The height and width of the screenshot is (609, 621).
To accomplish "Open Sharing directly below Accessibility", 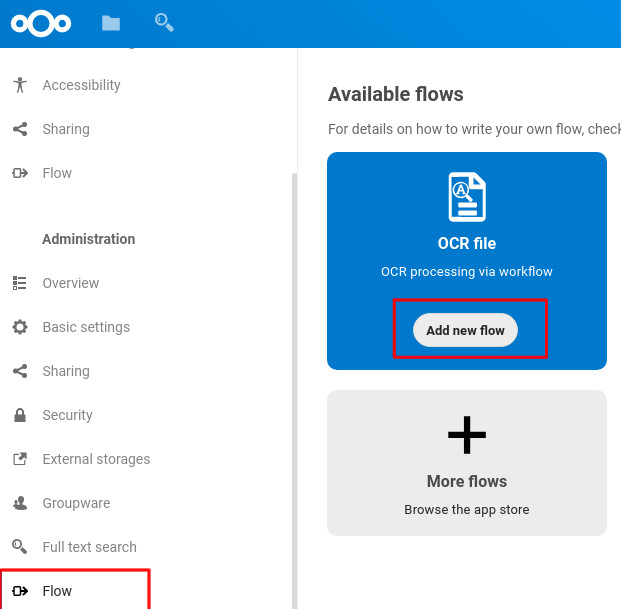I will pos(66,129).
